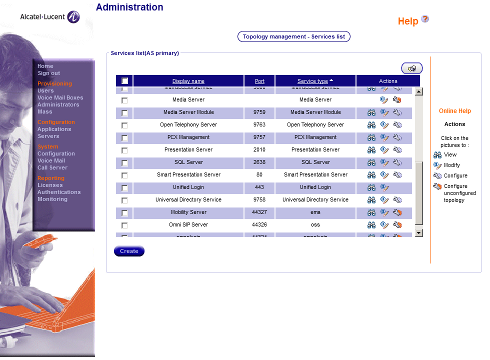Modify the Omni SIP Server service
490x360 pixels.
pyautogui.click(x=384, y=225)
